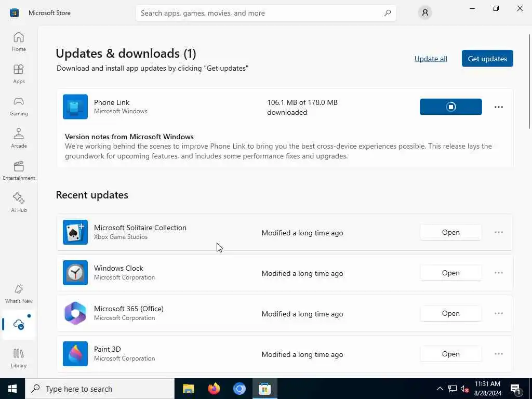The image size is (532, 399).
Task: Open the Home page in sidebar
Action: (19, 42)
